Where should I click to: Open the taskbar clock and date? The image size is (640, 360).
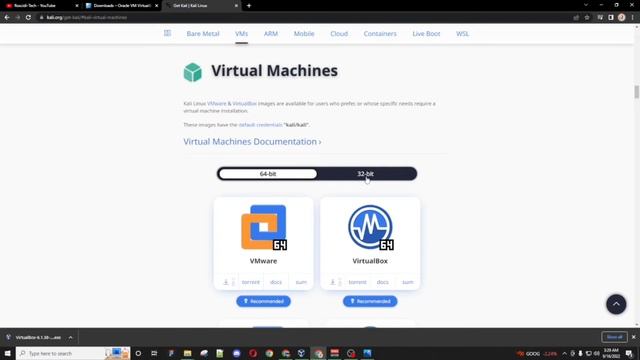click(x=611, y=353)
